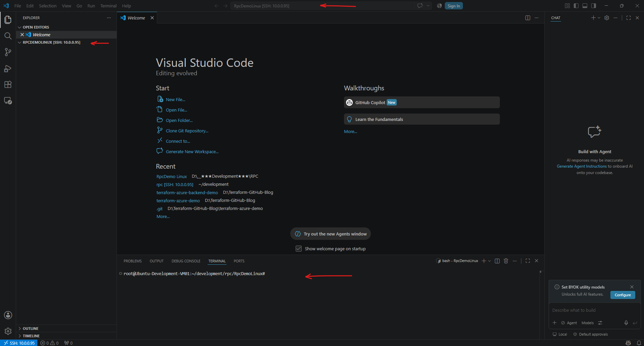Click the forwarded ports status bar entry
Image resolution: width=644 pixels, height=346 pixels.
coord(69,343)
